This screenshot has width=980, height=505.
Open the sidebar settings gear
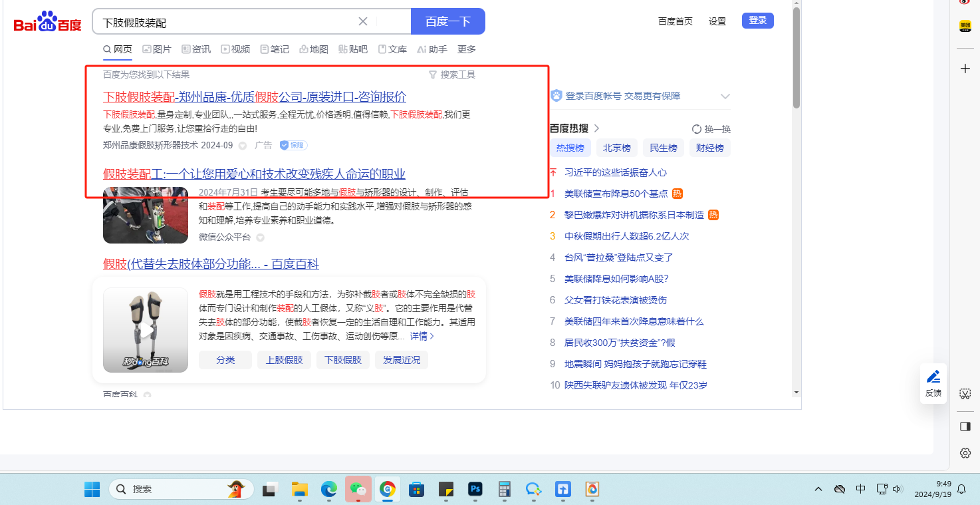point(965,453)
